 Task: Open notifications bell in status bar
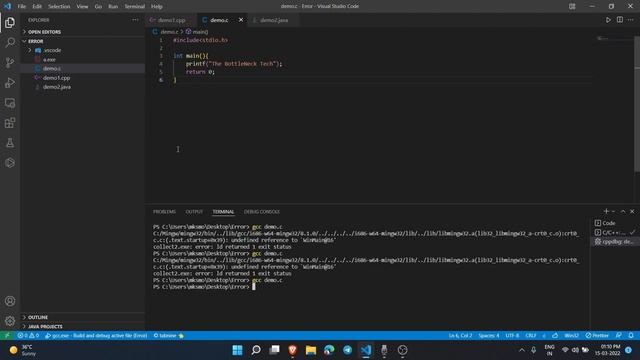coord(631,336)
